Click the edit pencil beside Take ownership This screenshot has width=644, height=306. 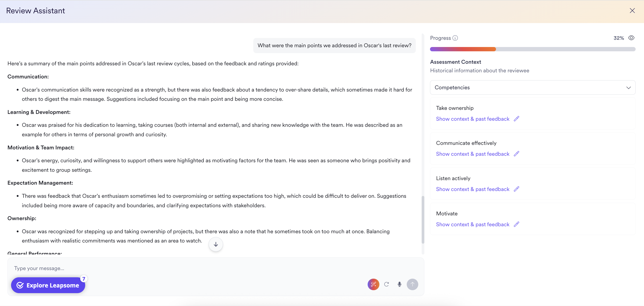[x=517, y=119]
